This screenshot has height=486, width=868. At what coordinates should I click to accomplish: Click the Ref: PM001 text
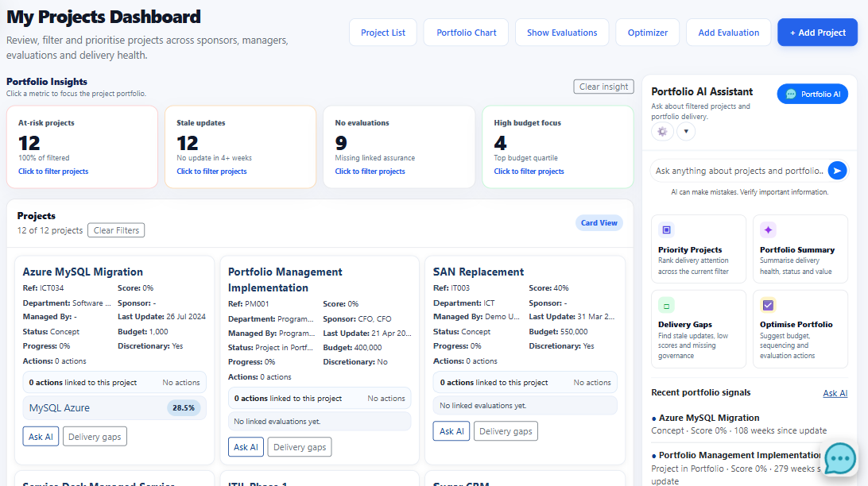pos(249,304)
